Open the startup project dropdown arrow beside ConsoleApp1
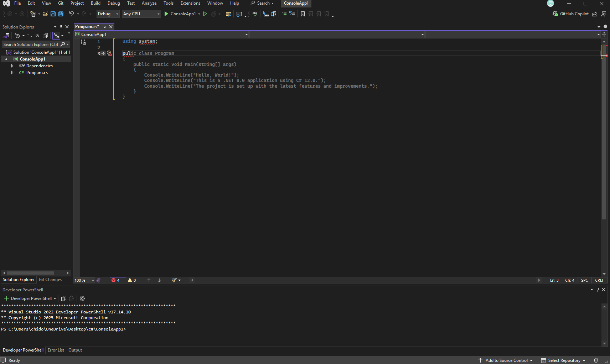Screen dimensions: 610x364 (199, 14)
